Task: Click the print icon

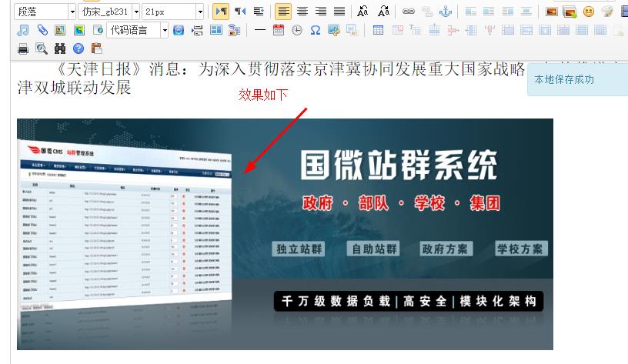Action: (23, 48)
